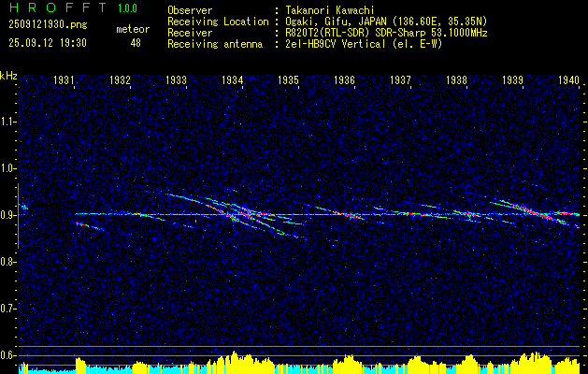This screenshot has width=588, height=374.
Task: Click the 0.8 kHz axis label
Action: [7, 262]
